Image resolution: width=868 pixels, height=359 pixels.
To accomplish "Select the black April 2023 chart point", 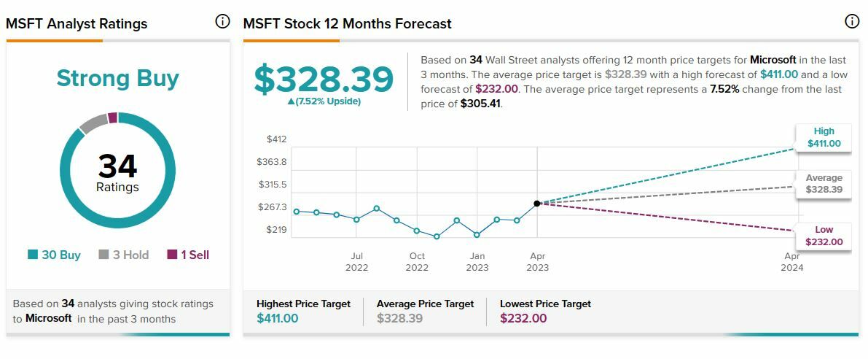I will (x=537, y=204).
